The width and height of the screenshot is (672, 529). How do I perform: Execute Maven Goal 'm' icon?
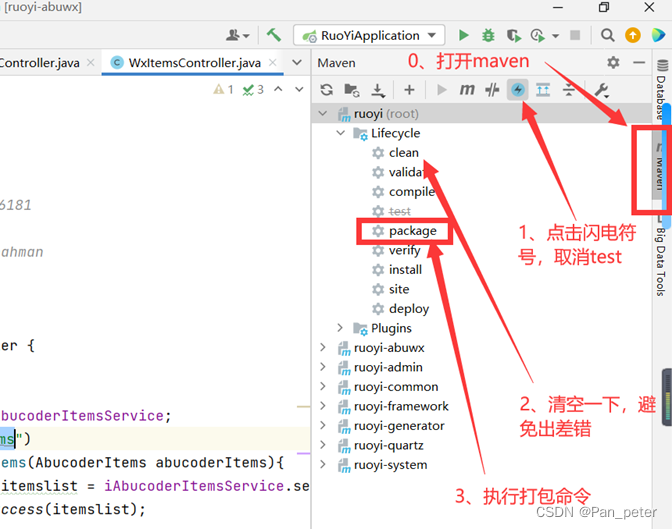point(467,90)
